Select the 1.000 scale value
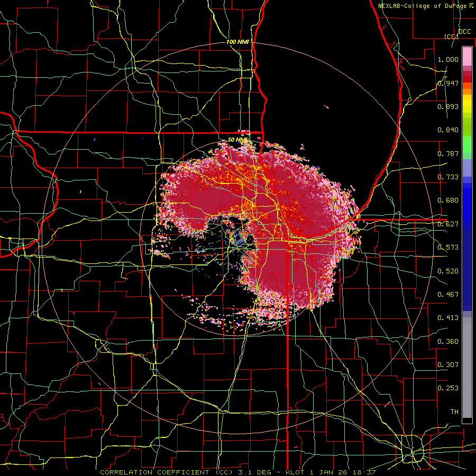This screenshot has width=476, height=476. coord(448,59)
